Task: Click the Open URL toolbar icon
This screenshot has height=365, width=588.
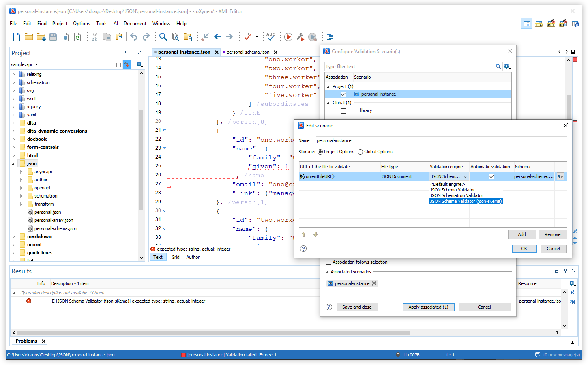Action: coord(41,37)
